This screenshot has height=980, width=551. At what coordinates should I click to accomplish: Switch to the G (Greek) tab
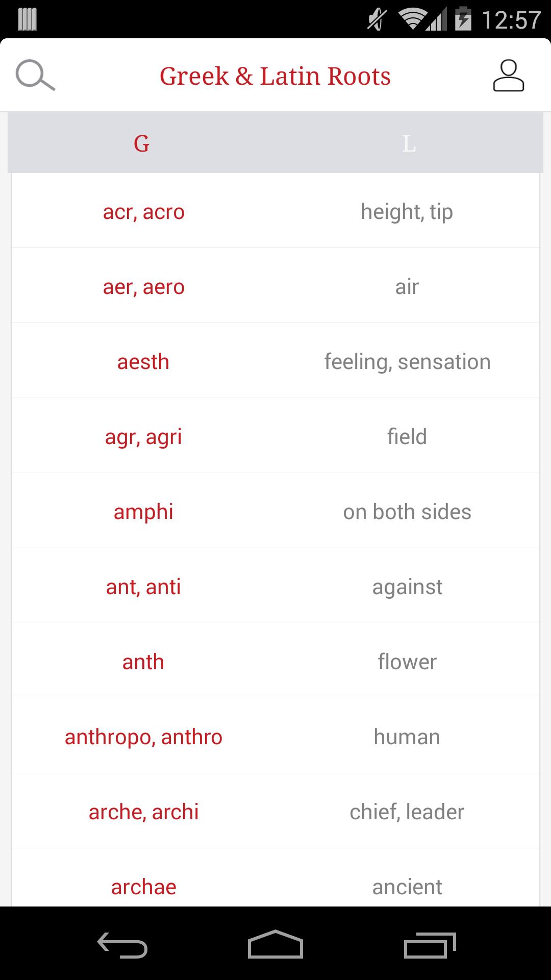point(141,143)
